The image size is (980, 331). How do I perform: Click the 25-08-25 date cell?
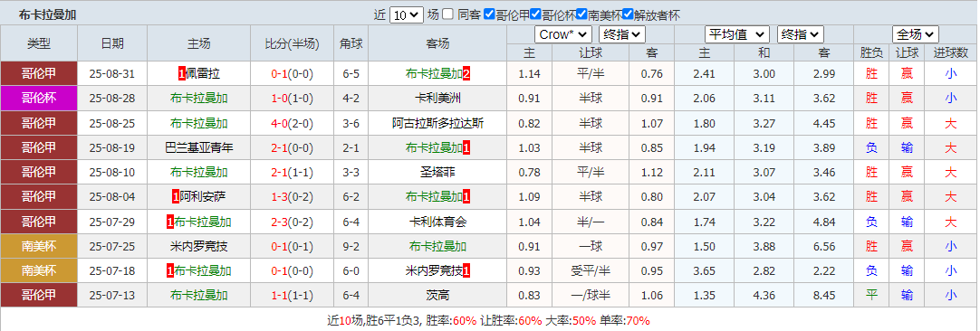pos(112,123)
